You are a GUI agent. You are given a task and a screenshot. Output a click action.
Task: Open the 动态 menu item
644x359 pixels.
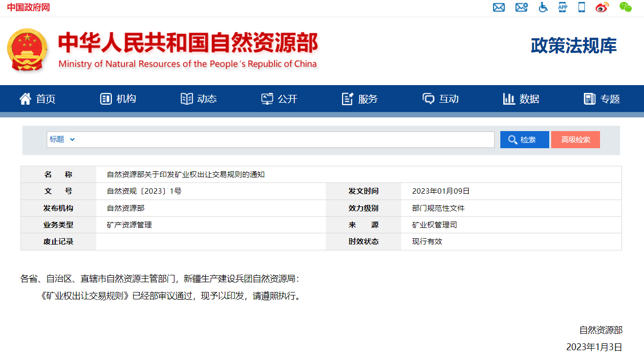coord(199,99)
